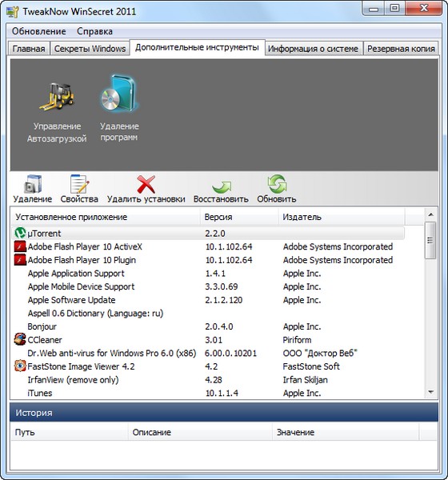Viewport: 448px width, 480px height.
Task: Click version 6.00.0.10201 cell
Action: 230,353
